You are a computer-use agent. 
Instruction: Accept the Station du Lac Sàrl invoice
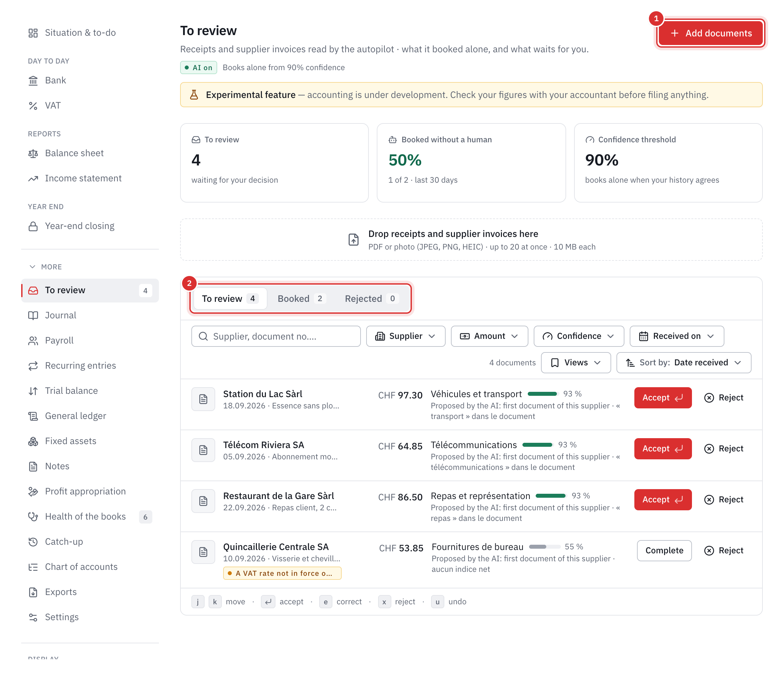(x=663, y=398)
